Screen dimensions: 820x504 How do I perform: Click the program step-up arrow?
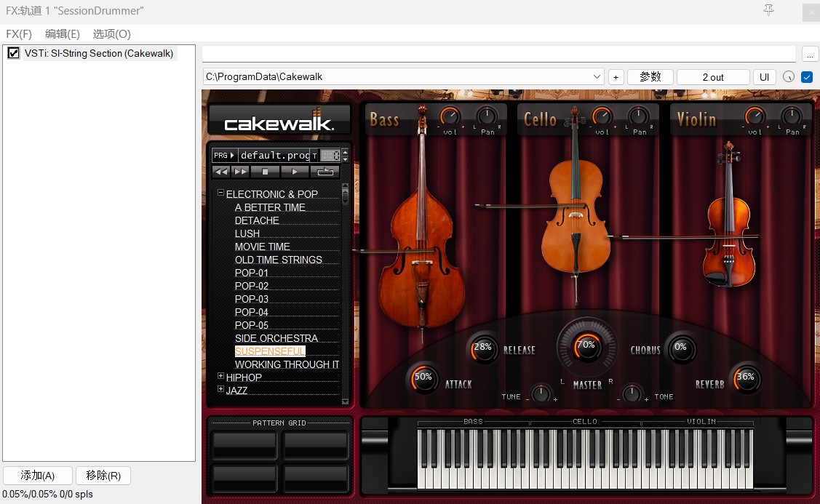(345, 152)
